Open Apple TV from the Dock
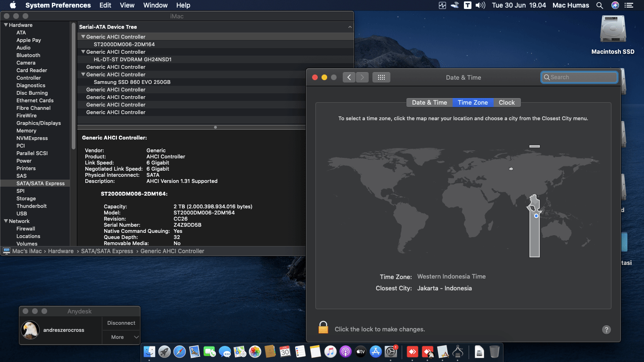The width and height of the screenshot is (644, 362). [360, 351]
